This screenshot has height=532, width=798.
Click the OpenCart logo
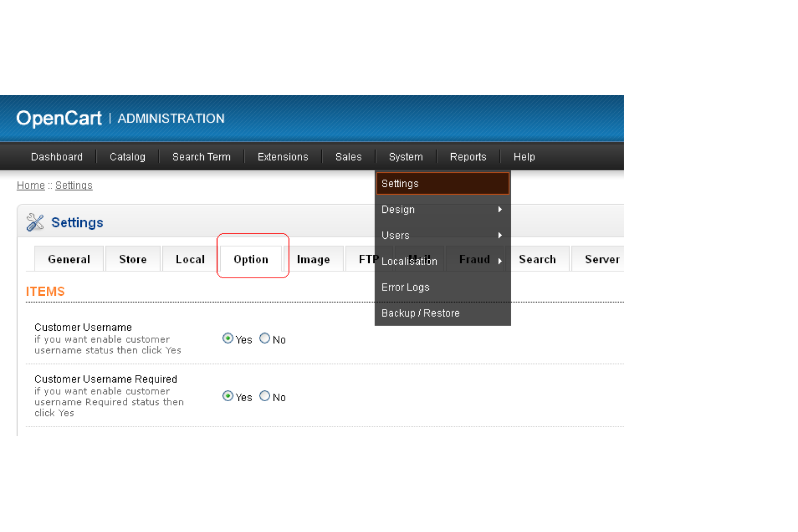(x=59, y=118)
